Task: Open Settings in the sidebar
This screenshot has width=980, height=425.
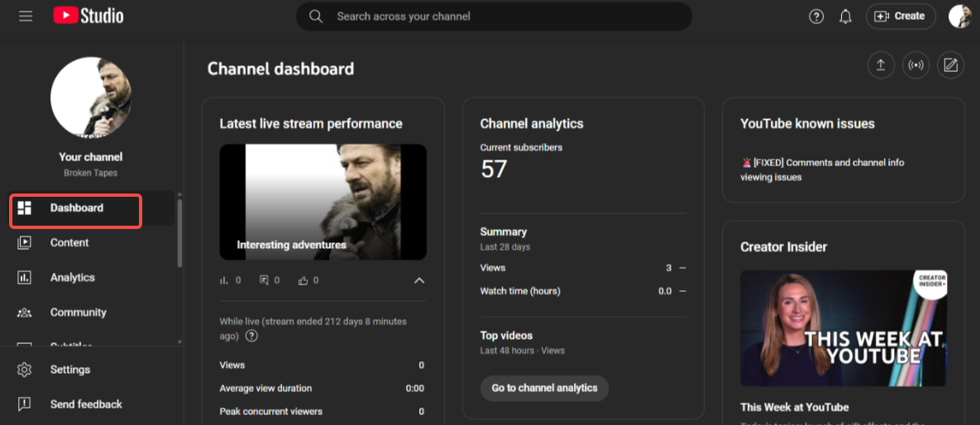Action: click(x=69, y=370)
